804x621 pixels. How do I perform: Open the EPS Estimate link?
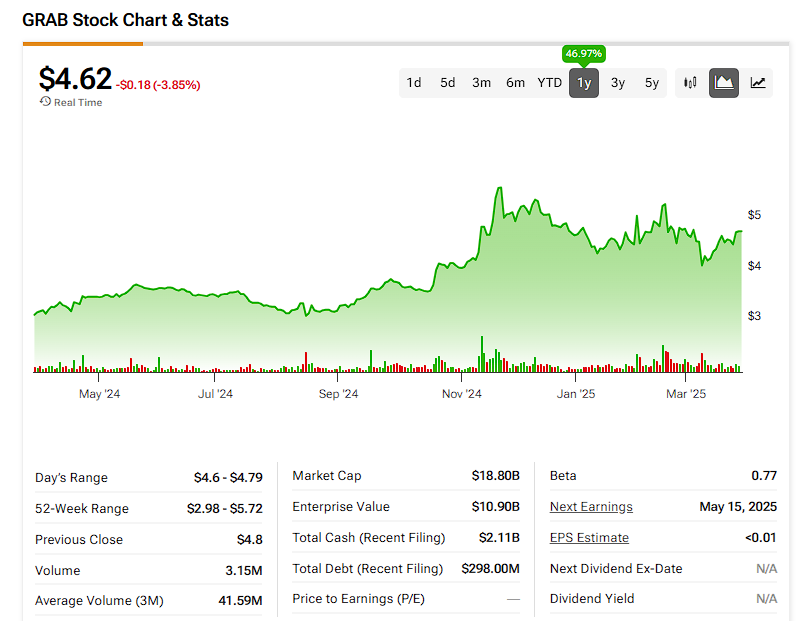(589, 538)
